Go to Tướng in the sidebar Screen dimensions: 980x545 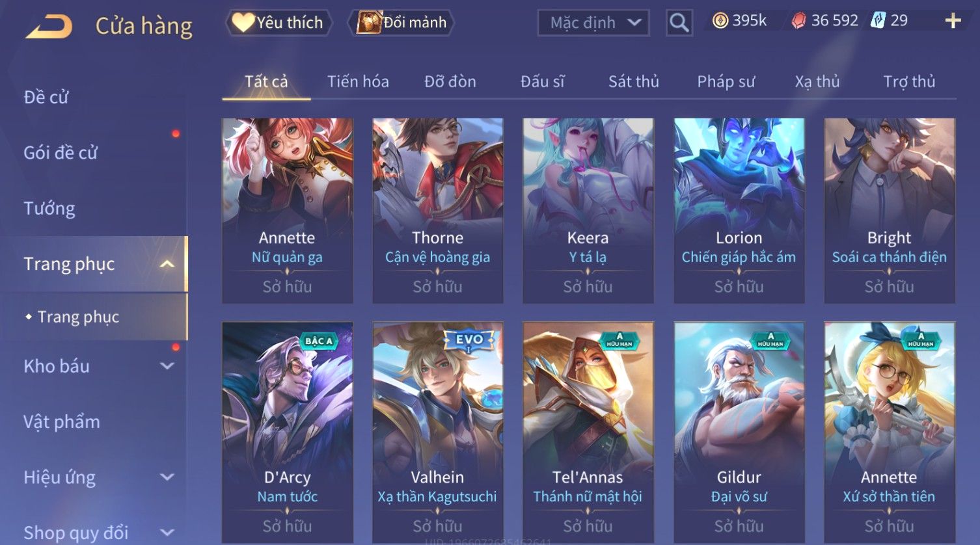pos(49,208)
